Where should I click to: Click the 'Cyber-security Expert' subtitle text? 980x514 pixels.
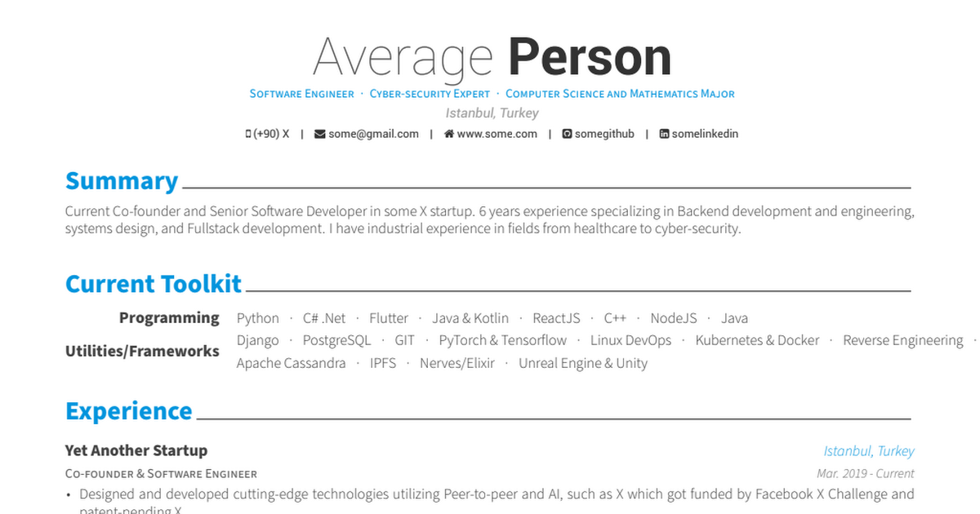(x=430, y=94)
